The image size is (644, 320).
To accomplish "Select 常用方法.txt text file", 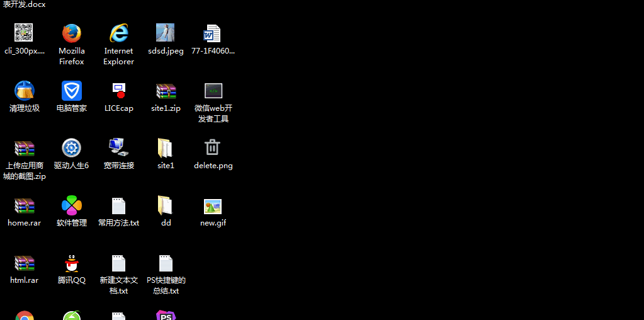I will coord(119,206).
